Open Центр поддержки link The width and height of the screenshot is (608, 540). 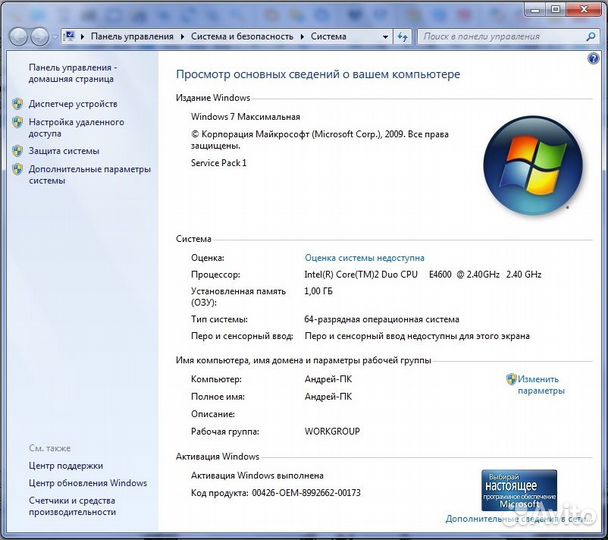(x=66, y=466)
